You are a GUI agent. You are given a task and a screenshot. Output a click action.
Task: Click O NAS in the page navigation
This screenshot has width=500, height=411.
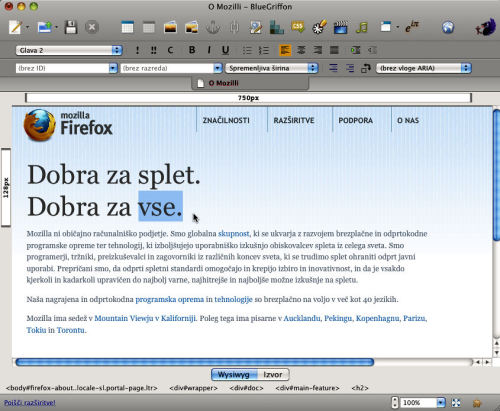tap(408, 120)
